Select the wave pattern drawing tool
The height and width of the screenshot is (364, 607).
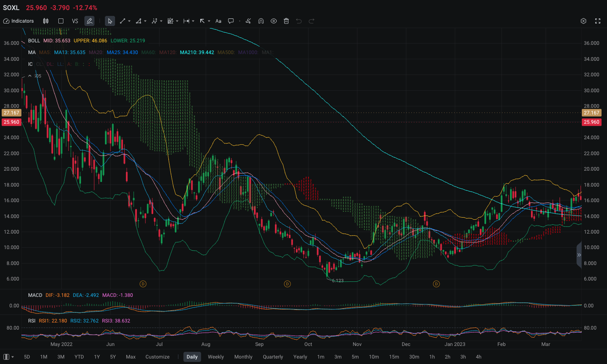(x=154, y=21)
